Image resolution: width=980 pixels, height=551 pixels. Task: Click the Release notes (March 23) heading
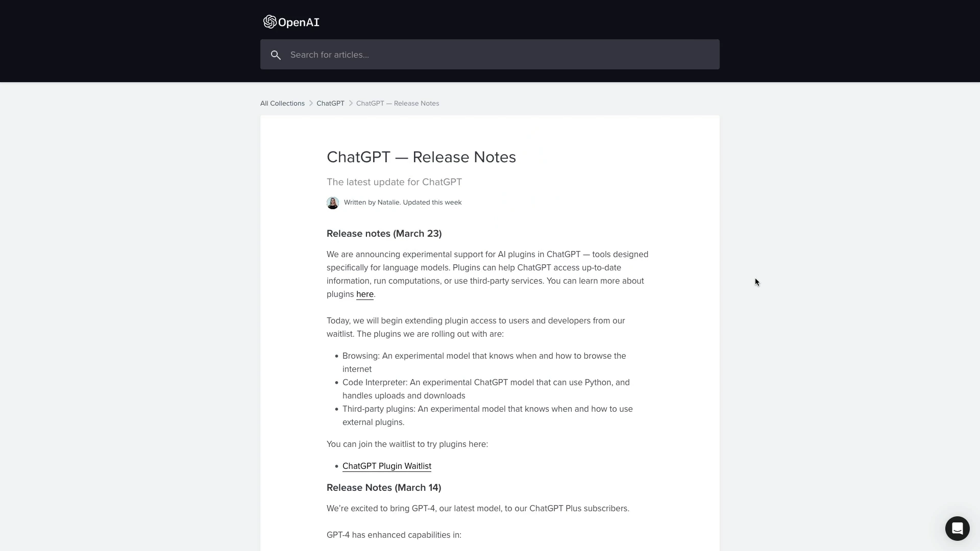click(384, 234)
